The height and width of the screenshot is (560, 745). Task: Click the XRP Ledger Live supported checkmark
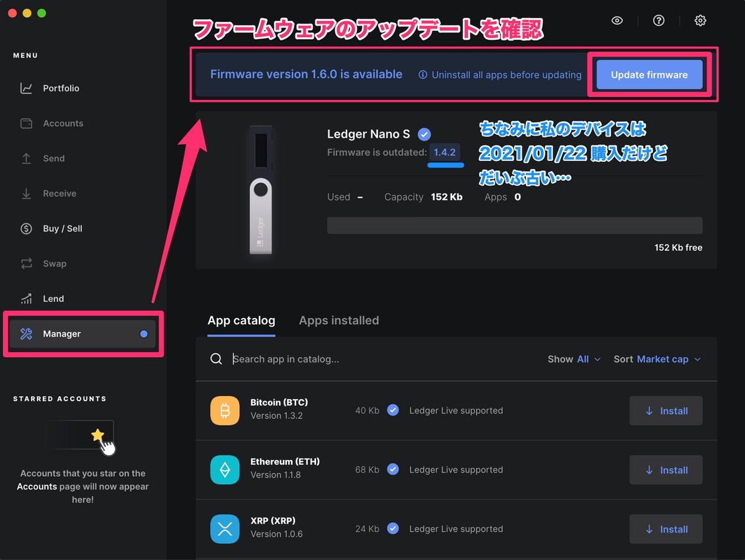pyautogui.click(x=393, y=528)
